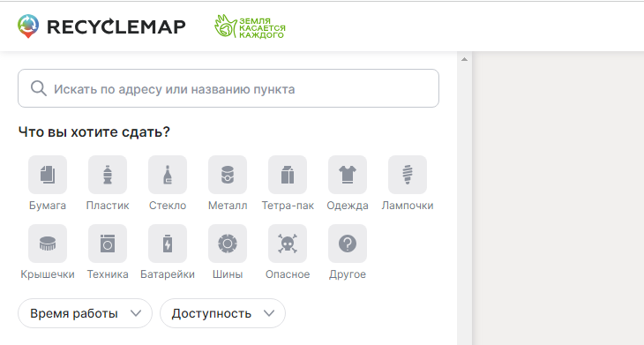This screenshot has height=345, width=644.
Task: Click the Батарейки label text
Action: [168, 274]
